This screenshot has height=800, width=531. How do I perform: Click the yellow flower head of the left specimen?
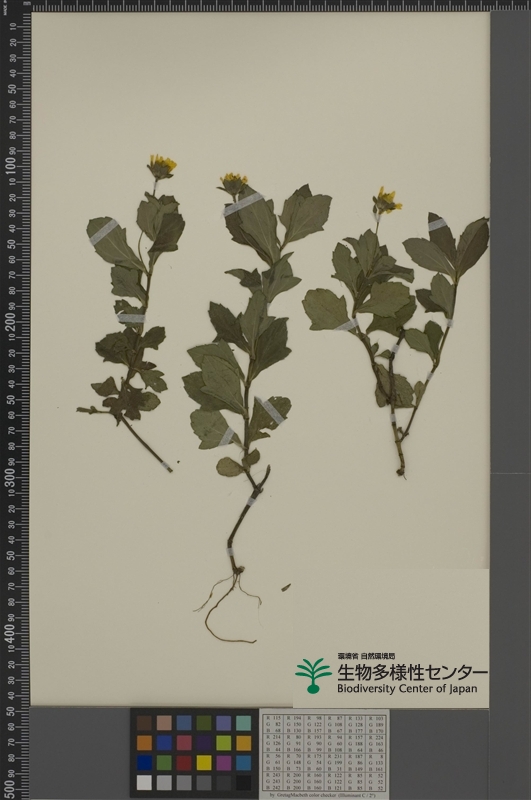coord(162,167)
